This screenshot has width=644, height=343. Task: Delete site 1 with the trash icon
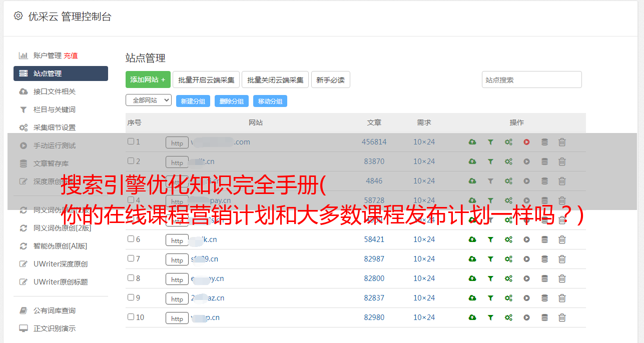point(562,142)
